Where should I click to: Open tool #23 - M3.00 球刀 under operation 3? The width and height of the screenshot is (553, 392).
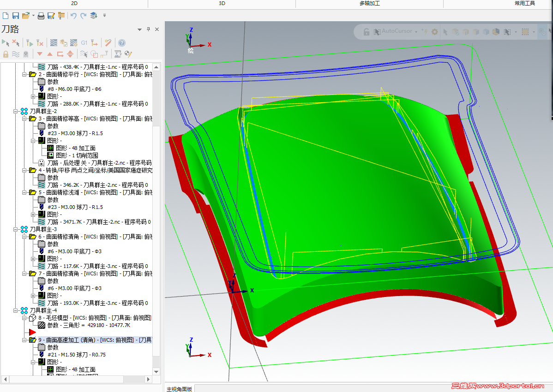[75, 133]
